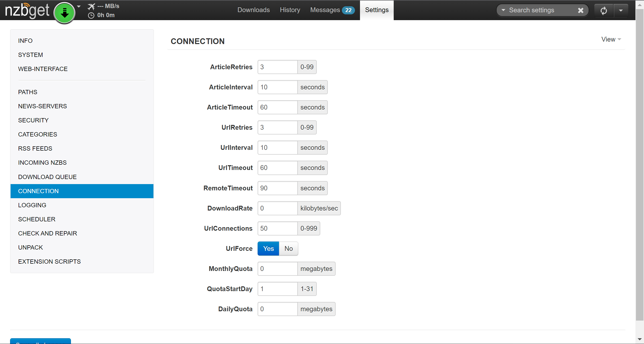Expand the View dropdown
The image size is (644, 344).
pyautogui.click(x=611, y=39)
